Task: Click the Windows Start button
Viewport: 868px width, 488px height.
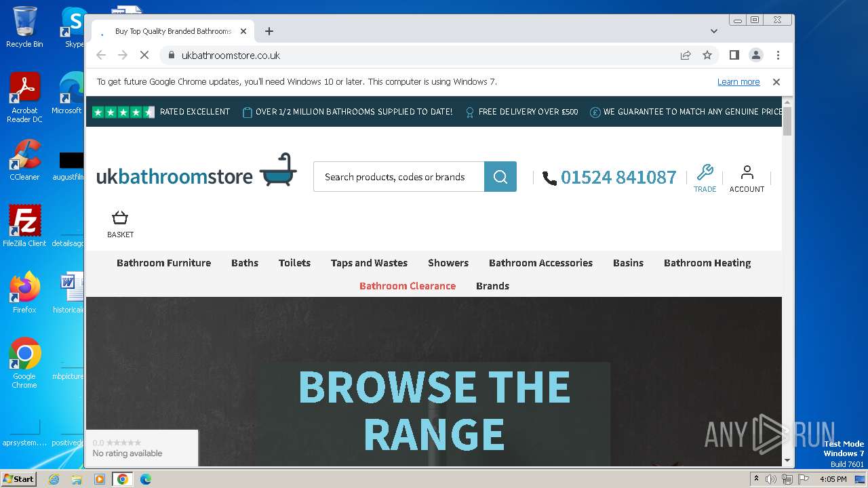Action: pyautogui.click(x=18, y=479)
